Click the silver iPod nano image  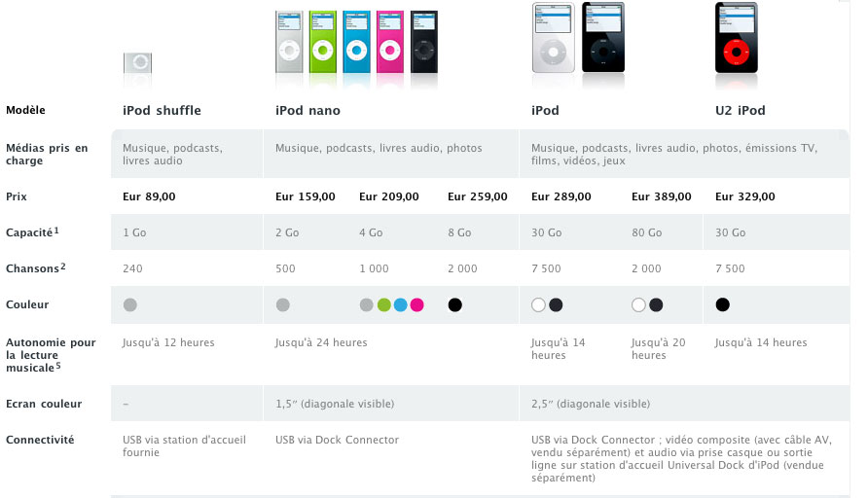point(289,42)
